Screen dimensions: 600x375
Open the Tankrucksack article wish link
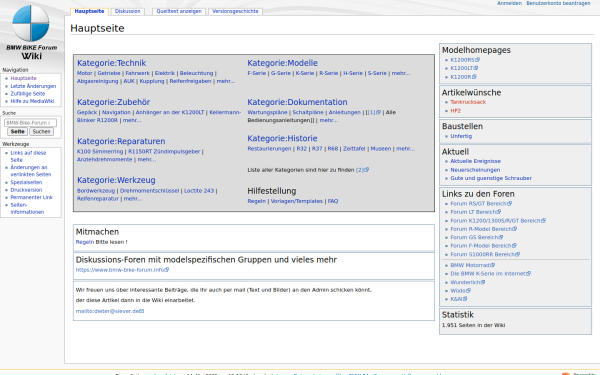[x=468, y=102]
